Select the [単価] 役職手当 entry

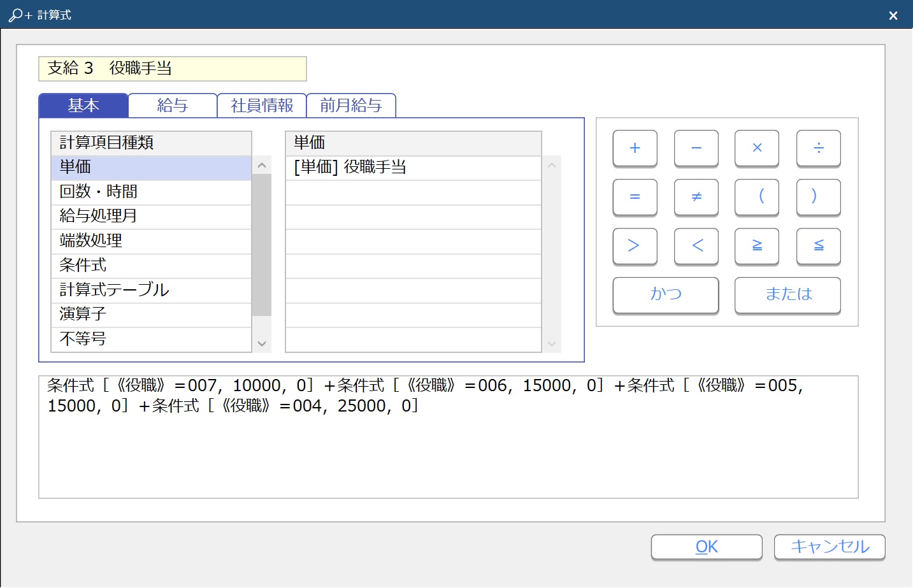point(413,168)
